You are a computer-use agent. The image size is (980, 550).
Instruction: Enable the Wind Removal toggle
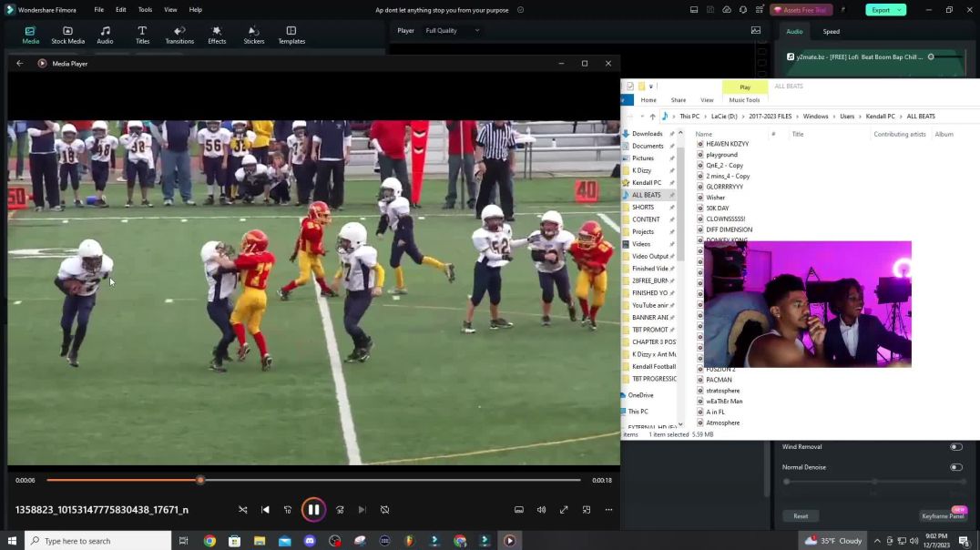[955, 446]
